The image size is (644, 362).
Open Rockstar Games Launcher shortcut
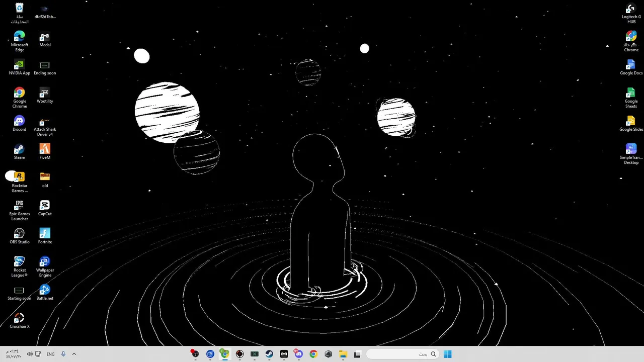(19, 183)
